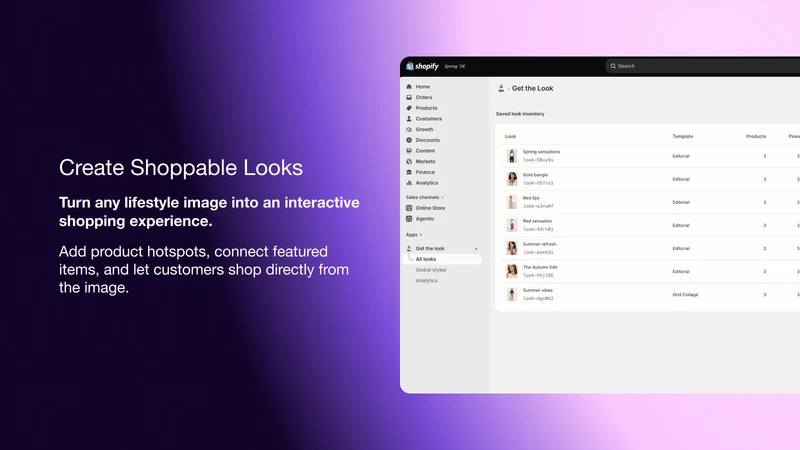The width and height of the screenshot is (800, 450).
Task: Open the Summer refresh look thumbnail
Action: point(511,248)
